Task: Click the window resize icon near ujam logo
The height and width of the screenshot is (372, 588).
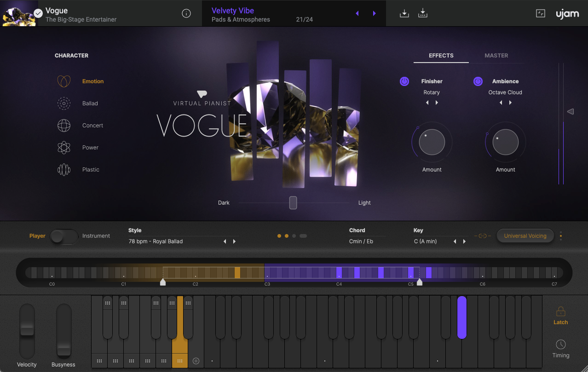Action: click(541, 13)
